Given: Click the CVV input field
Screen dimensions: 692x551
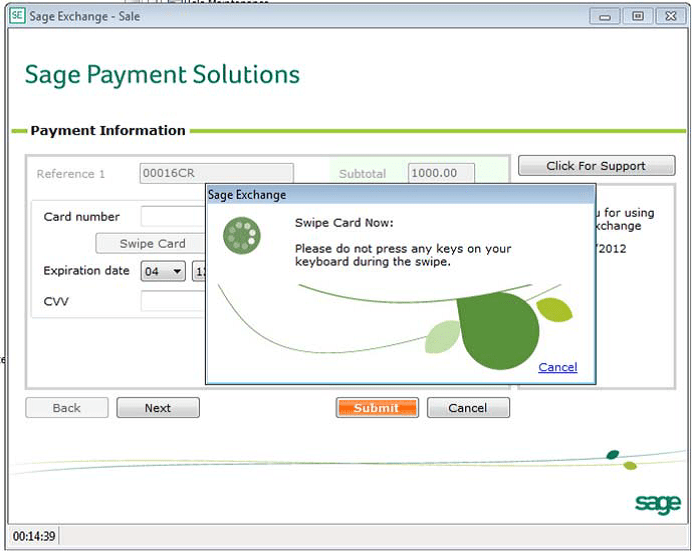Looking at the screenshot, I should [x=173, y=301].
